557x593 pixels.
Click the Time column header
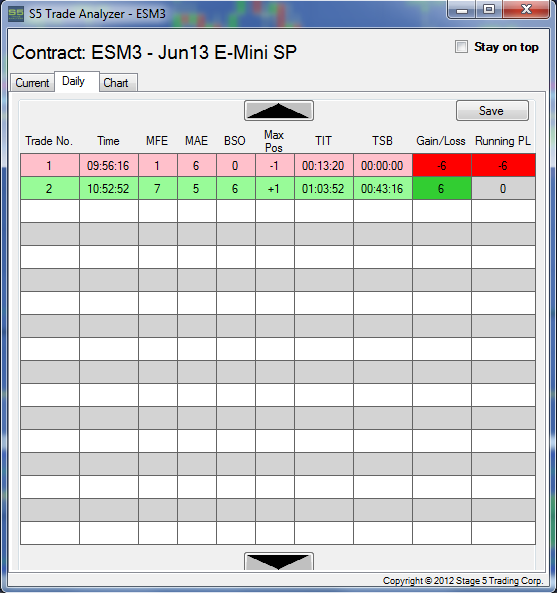point(108,141)
